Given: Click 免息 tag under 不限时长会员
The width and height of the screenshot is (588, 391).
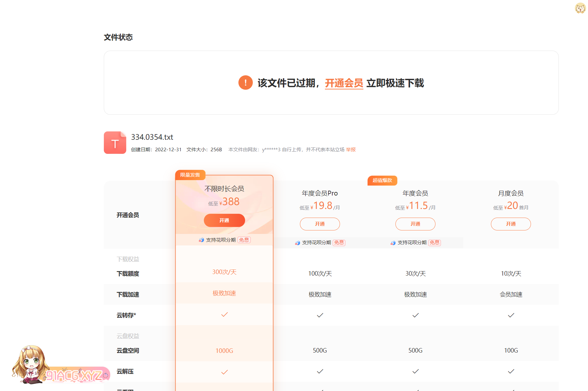Looking at the screenshot, I should point(244,240).
